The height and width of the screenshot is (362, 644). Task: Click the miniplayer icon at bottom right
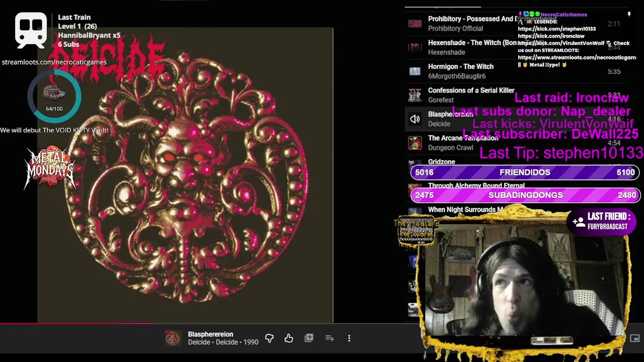coord(635,338)
